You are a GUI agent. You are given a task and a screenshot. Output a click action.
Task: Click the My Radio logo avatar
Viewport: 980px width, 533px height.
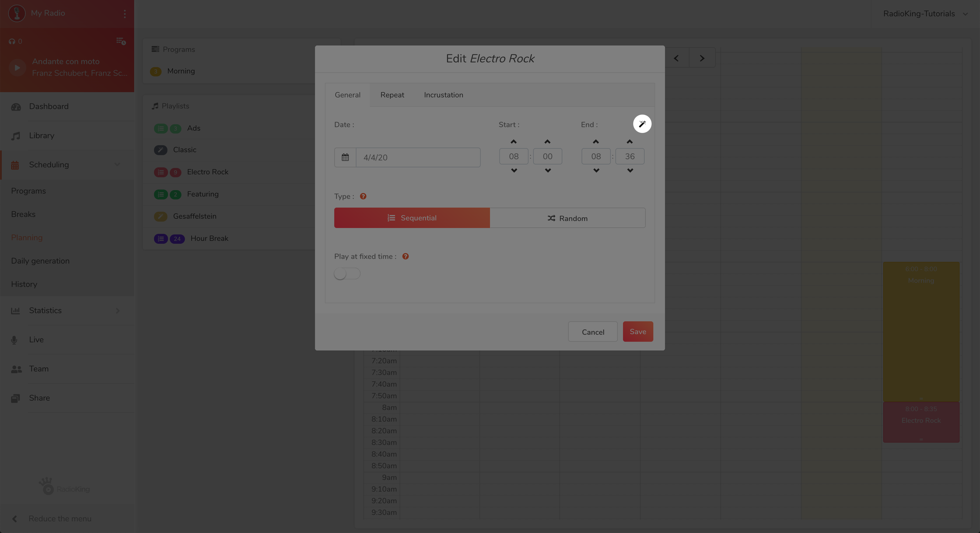click(x=17, y=13)
